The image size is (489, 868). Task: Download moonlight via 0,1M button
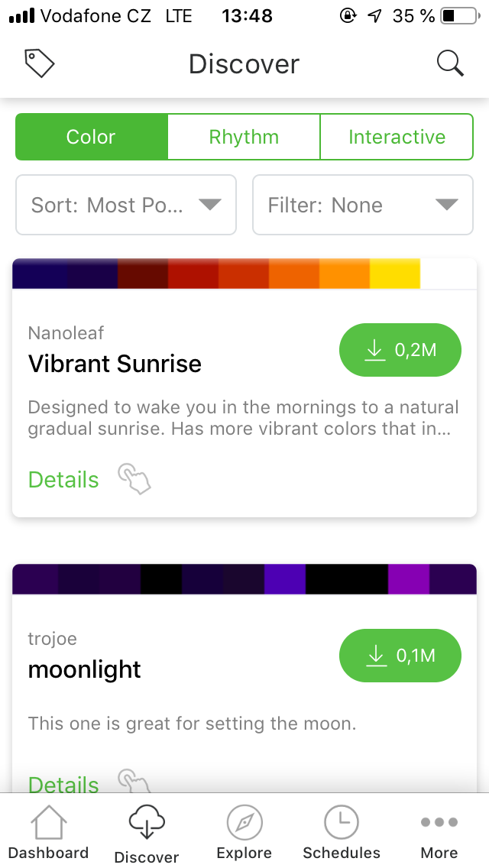pos(400,655)
